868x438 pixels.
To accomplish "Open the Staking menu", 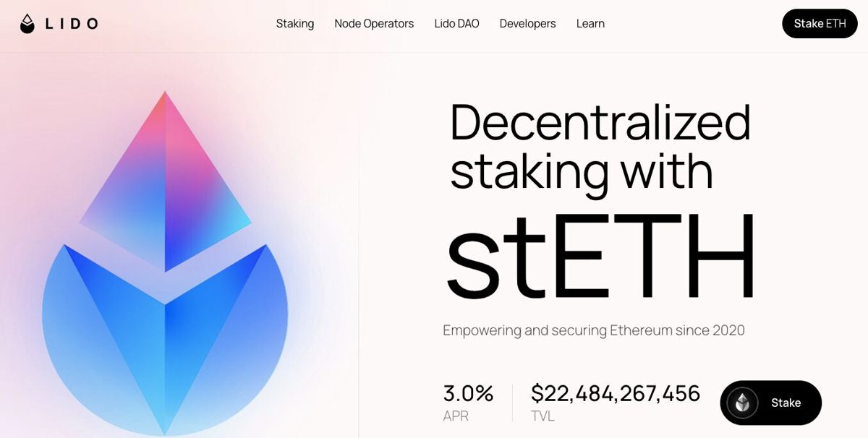I will click(295, 24).
